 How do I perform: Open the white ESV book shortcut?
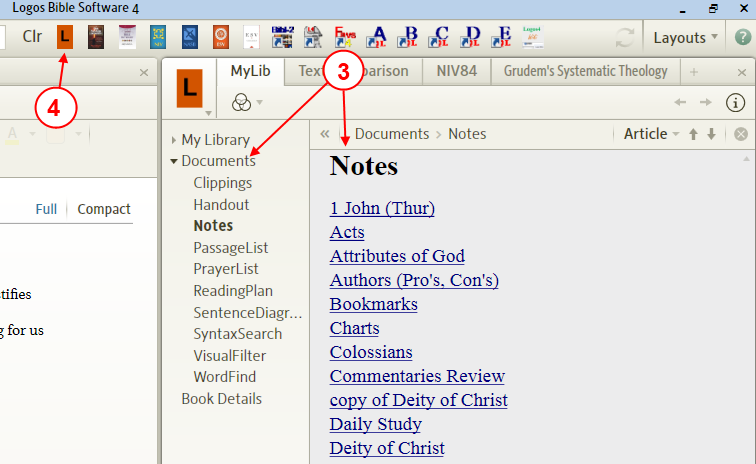pos(251,37)
